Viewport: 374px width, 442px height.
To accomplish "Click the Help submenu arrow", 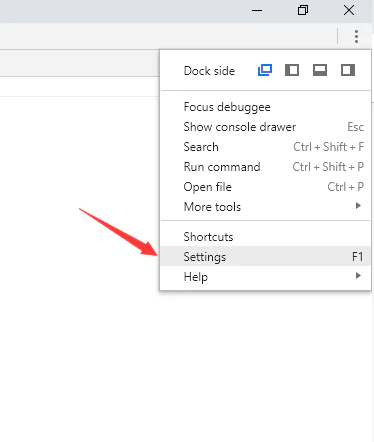I will click(358, 276).
